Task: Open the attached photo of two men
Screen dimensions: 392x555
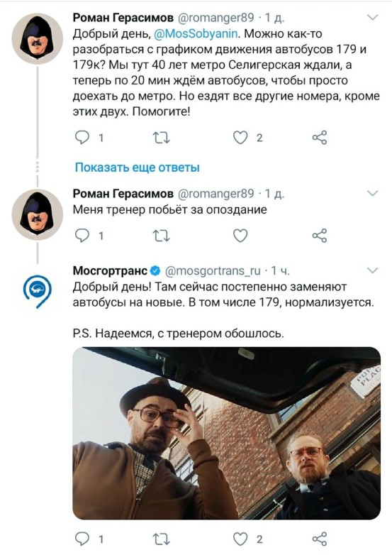Action: pos(227,433)
